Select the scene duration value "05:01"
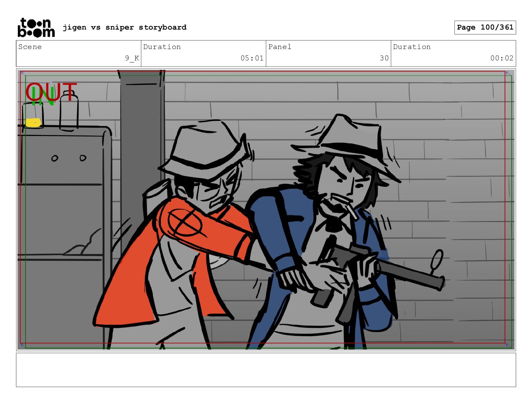532x411 pixels. (252, 58)
